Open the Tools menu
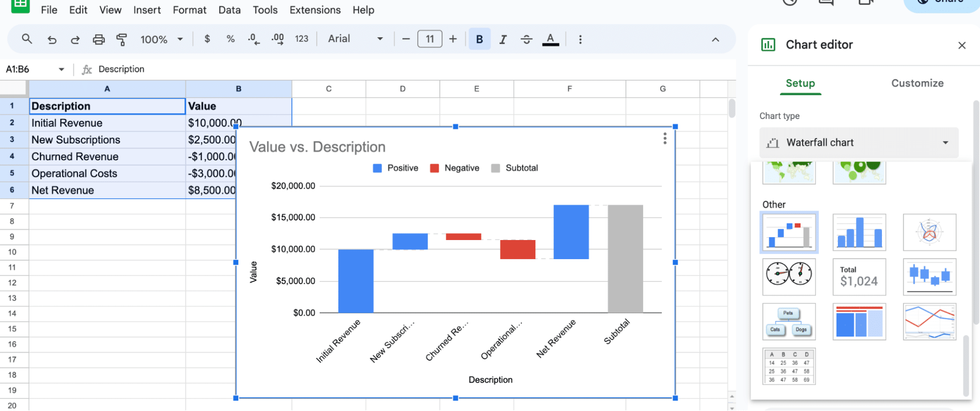The width and height of the screenshot is (980, 411). 265,10
